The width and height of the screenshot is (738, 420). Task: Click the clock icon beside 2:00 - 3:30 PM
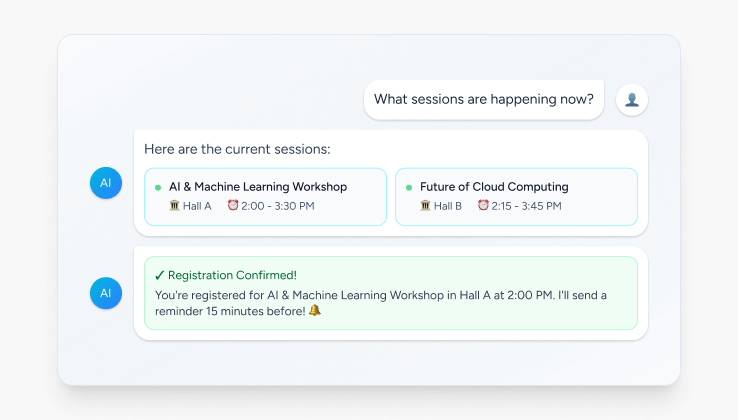point(233,206)
